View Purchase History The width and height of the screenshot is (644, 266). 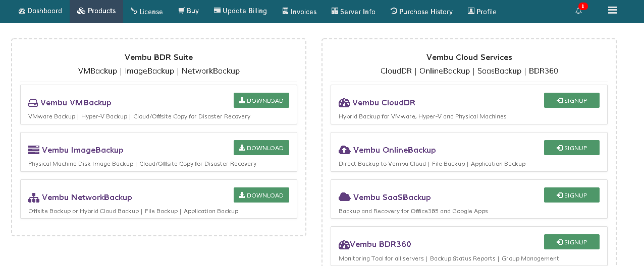pyautogui.click(x=422, y=11)
